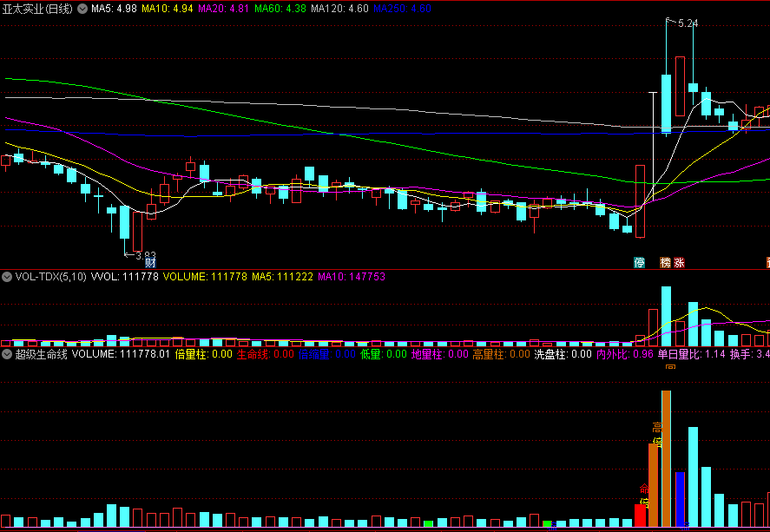Click the 倍量柱: 0.00 label

pyautogui.click(x=204, y=354)
